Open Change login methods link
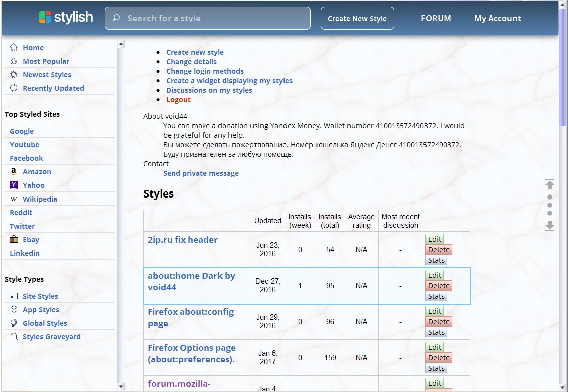Screen dimensions: 568x392 click(205, 71)
